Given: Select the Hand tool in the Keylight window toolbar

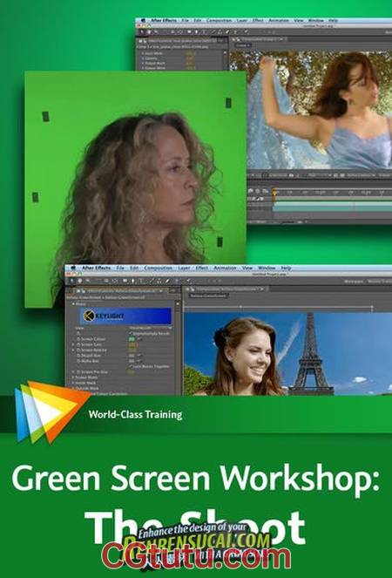Looking at the screenshot, I should pyautogui.click(x=79, y=282).
